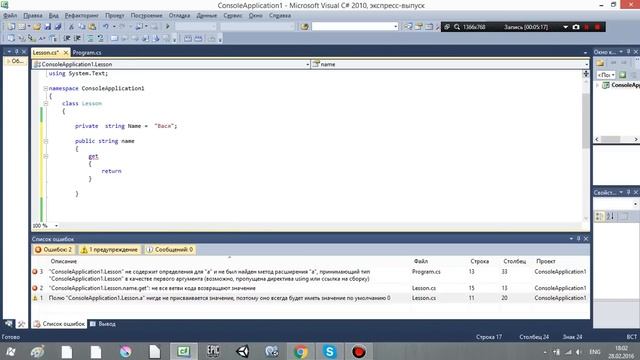
Task: Click Solution Explorer properties folder icon
Action: click(600, 63)
